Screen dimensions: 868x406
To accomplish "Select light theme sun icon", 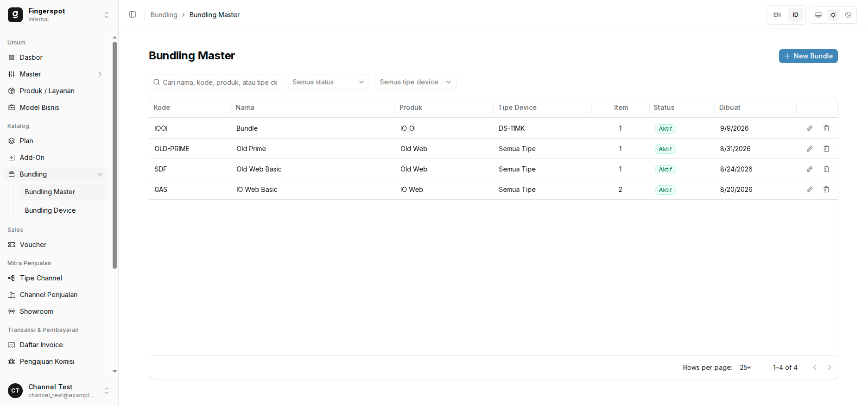I will click(x=833, y=15).
